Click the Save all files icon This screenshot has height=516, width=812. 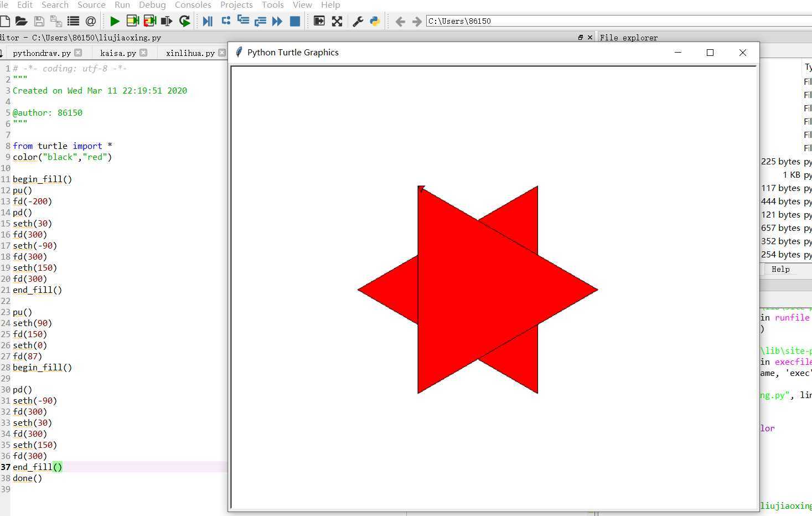pyautogui.click(x=56, y=21)
